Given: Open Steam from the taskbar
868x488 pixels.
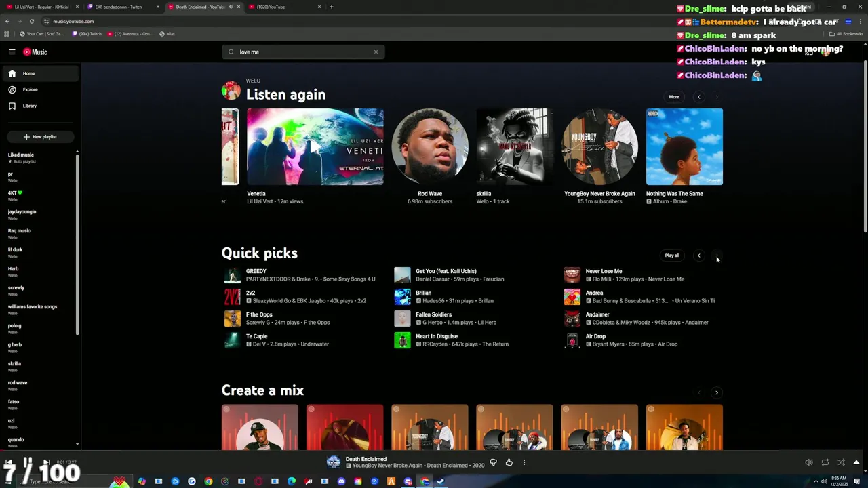Looking at the screenshot, I should (x=440, y=481).
